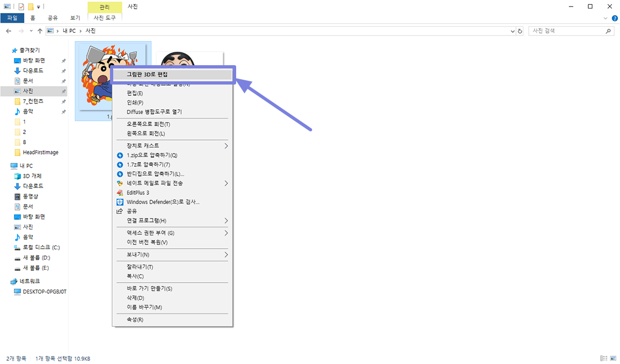Click the 1.7z로 압축하기 Bandizip icon
The height and width of the screenshot is (364, 620).
point(120,165)
